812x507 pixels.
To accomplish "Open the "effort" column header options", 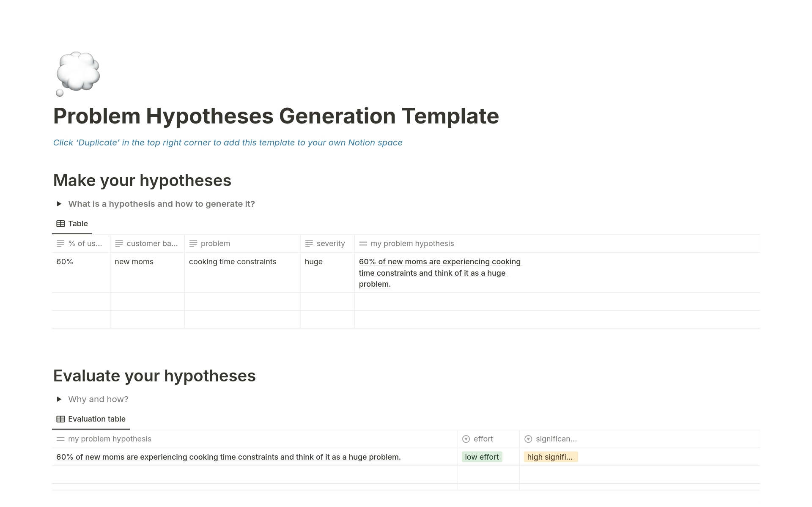I will 482,439.
